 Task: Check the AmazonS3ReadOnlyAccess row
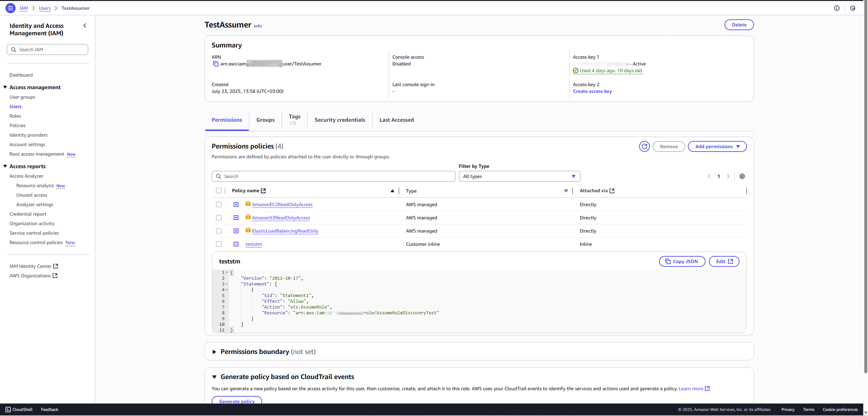219,217
